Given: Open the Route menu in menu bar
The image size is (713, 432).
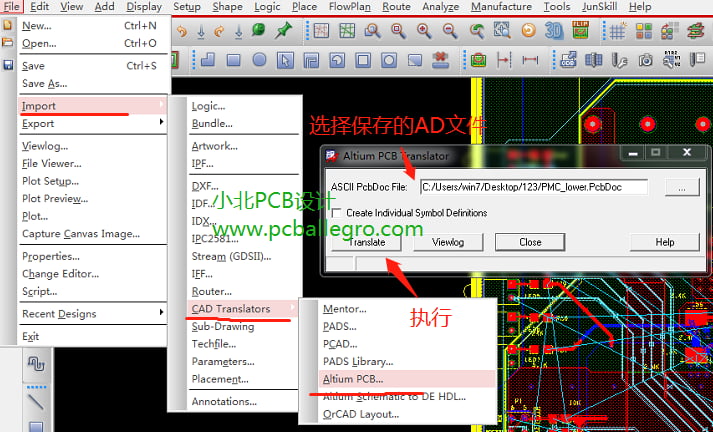Looking at the screenshot, I should (396, 7).
